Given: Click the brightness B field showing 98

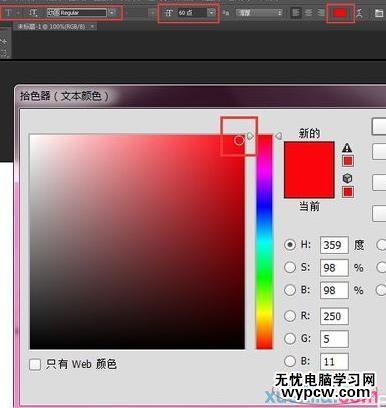Looking at the screenshot, I should pos(334,290).
